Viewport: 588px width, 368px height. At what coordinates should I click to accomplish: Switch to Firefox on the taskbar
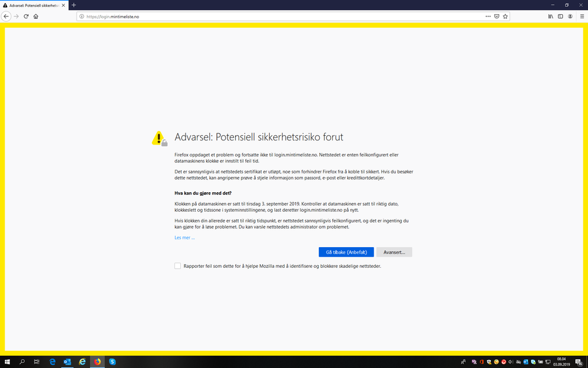coord(97,362)
